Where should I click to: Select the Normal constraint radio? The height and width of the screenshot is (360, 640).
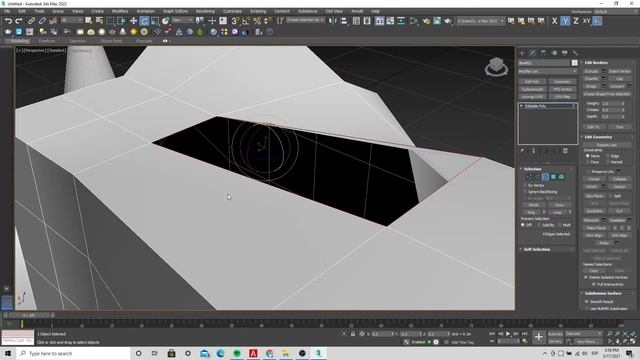pos(608,162)
